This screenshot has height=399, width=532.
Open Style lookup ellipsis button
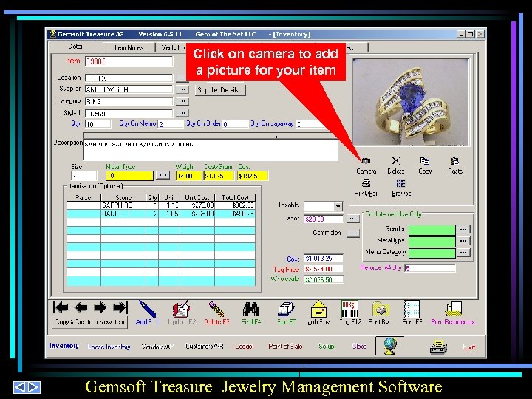pos(183,112)
